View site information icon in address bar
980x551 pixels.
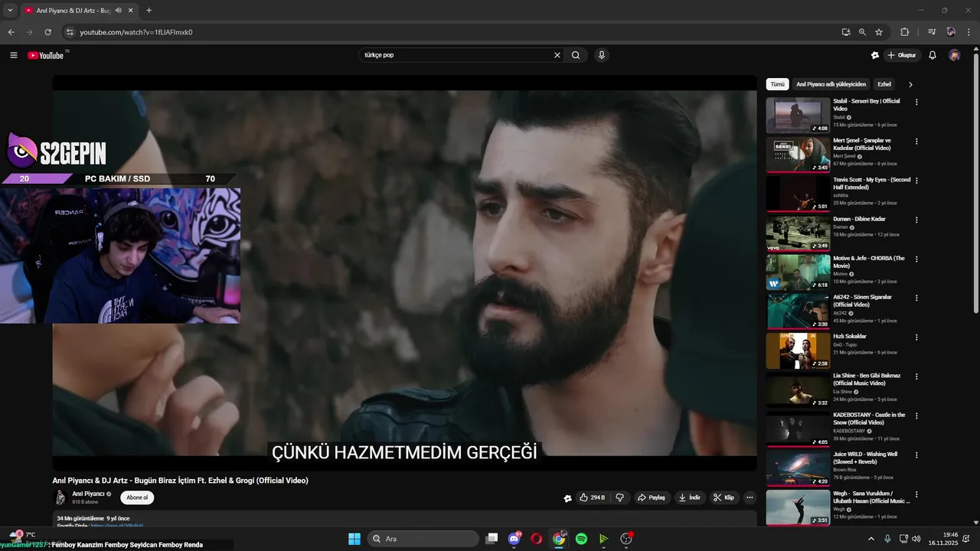[x=70, y=32]
